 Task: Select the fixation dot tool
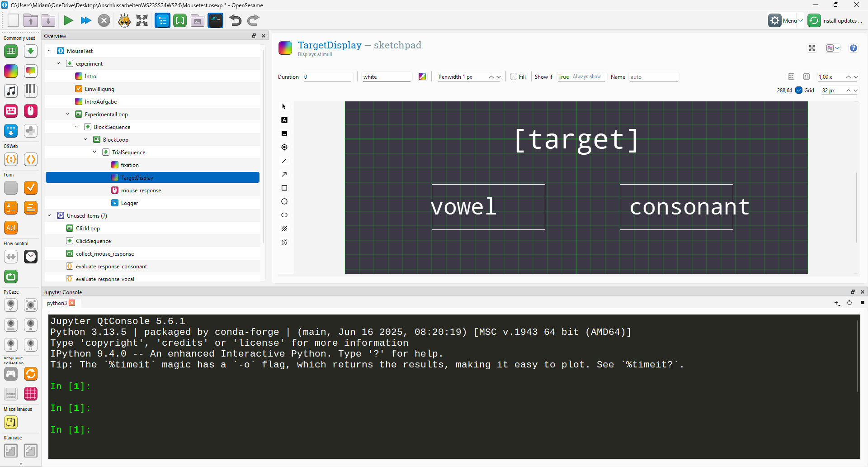[284, 147]
